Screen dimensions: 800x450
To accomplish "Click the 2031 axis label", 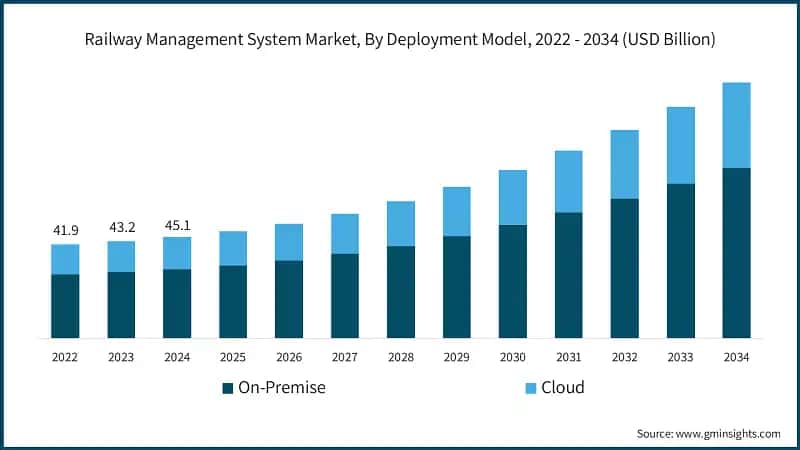I will (568, 357).
